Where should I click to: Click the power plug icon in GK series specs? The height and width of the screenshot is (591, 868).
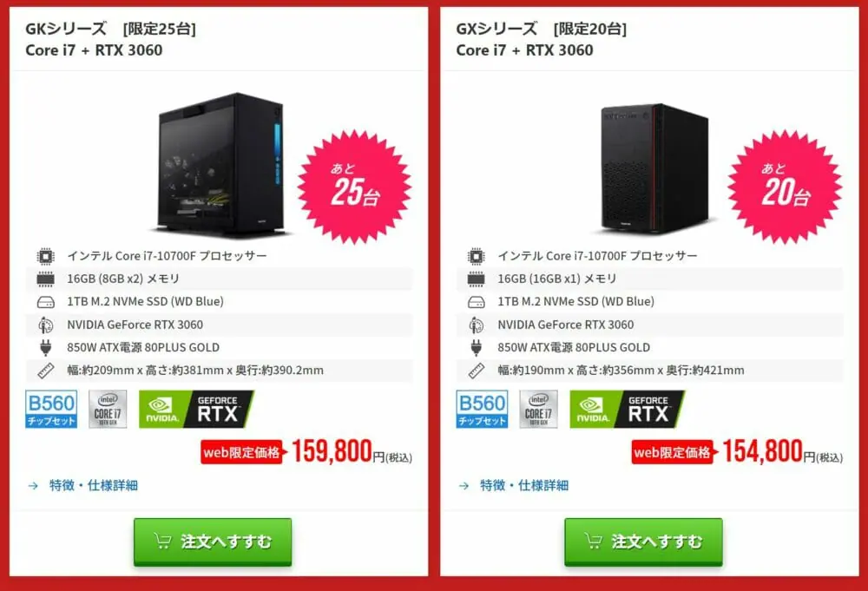click(45, 347)
